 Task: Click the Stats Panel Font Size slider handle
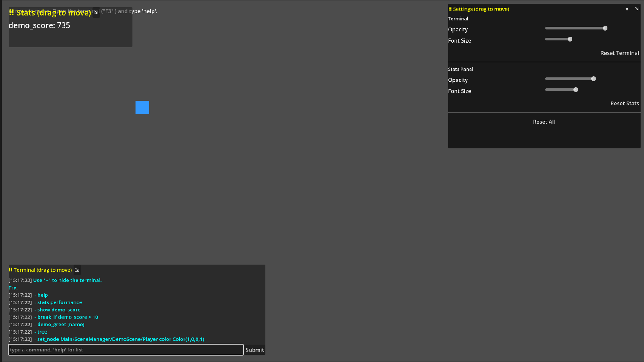576,90
